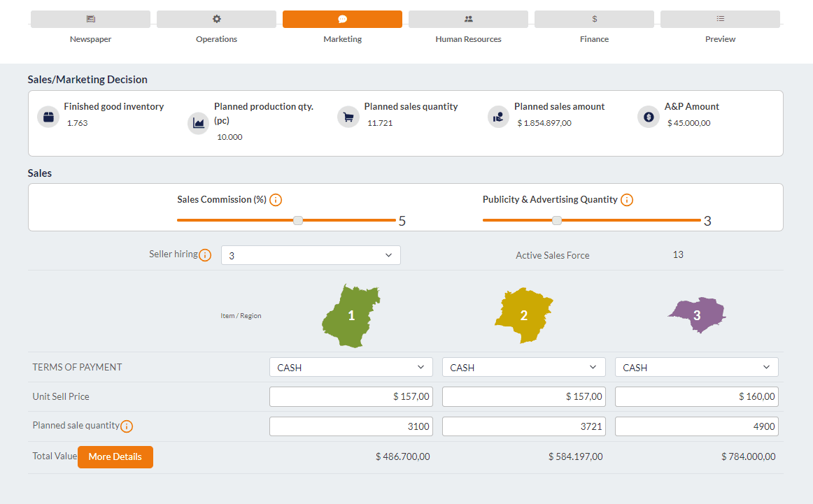Switch to the Operations tab

point(216,20)
